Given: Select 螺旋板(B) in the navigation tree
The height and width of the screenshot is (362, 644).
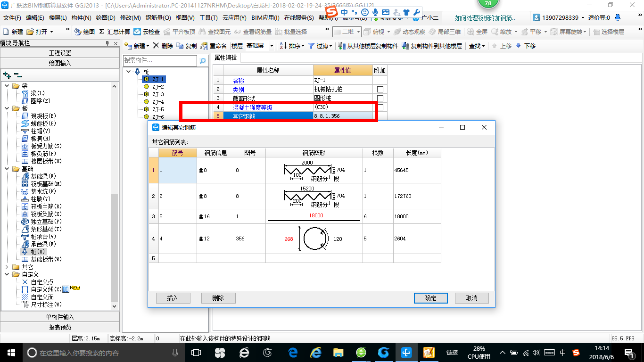Looking at the screenshot, I should pyautogui.click(x=43, y=123).
